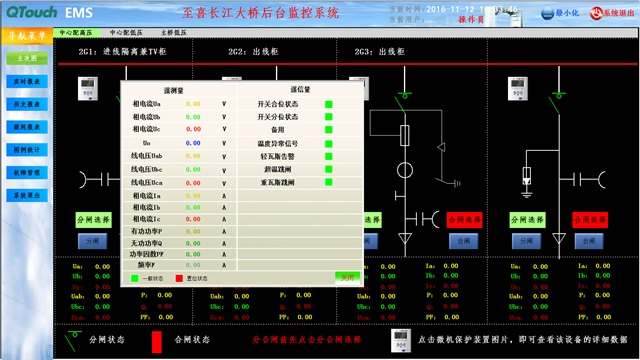Screen dimensions: 640x360
Task: Select the circular transformer symbol in 2G3
Action: [x=404, y=170]
